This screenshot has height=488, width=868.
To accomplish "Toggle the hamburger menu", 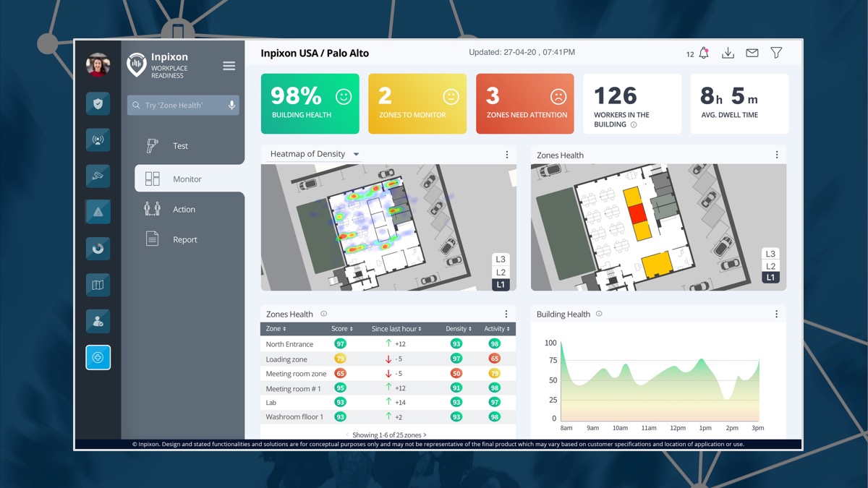I will (x=229, y=66).
